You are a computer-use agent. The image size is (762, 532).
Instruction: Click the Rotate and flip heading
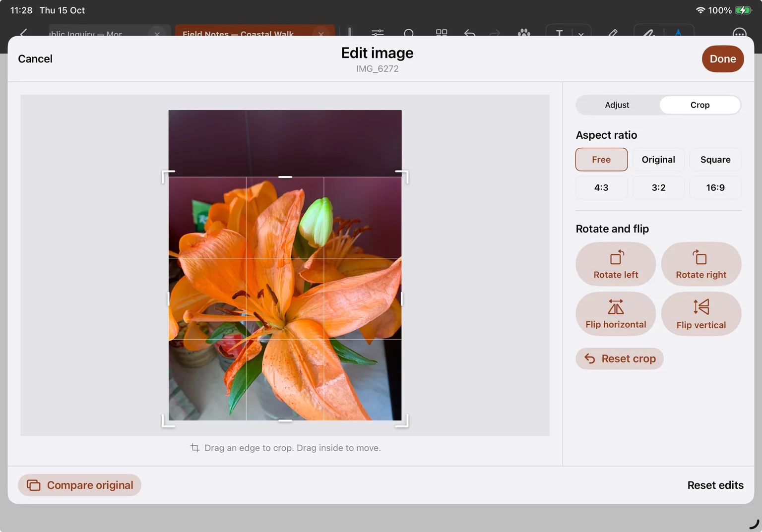(x=612, y=229)
